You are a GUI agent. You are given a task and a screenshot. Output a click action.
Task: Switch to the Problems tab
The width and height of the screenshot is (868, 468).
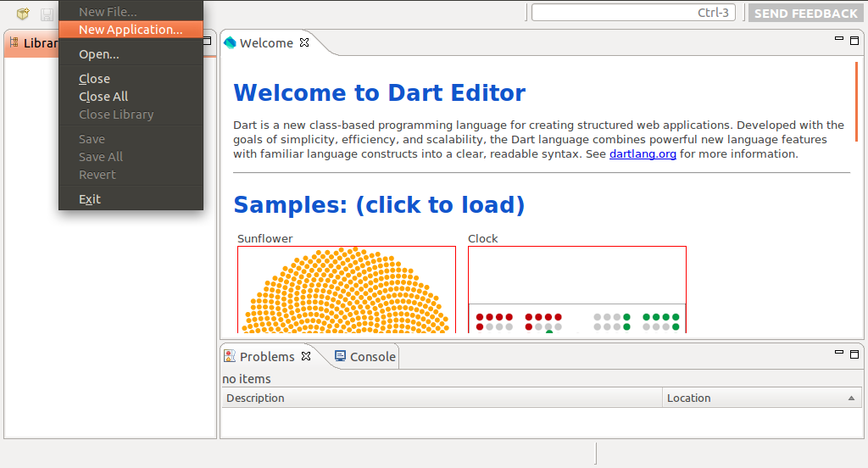point(267,356)
